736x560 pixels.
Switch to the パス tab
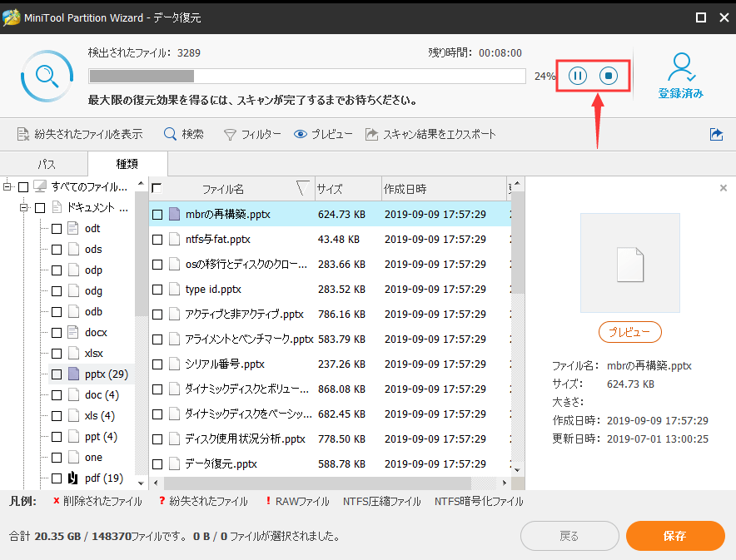pyautogui.click(x=45, y=164)
